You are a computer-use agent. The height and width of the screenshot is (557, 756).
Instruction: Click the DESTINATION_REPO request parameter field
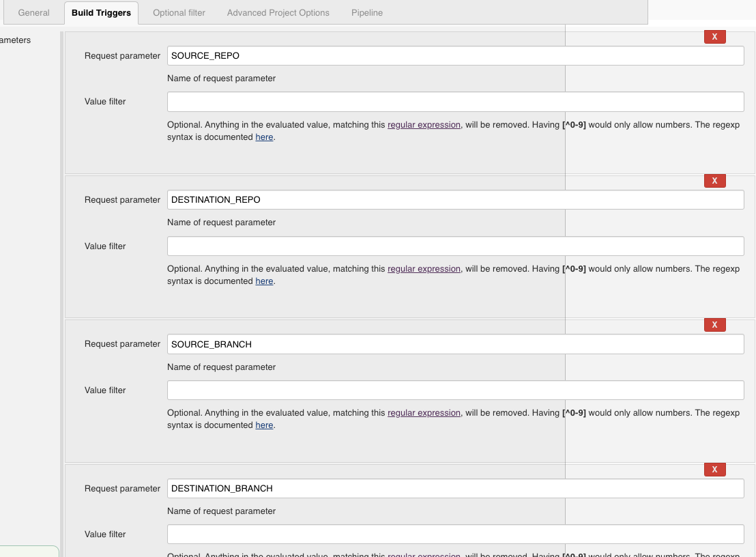(x=455, y=199)
